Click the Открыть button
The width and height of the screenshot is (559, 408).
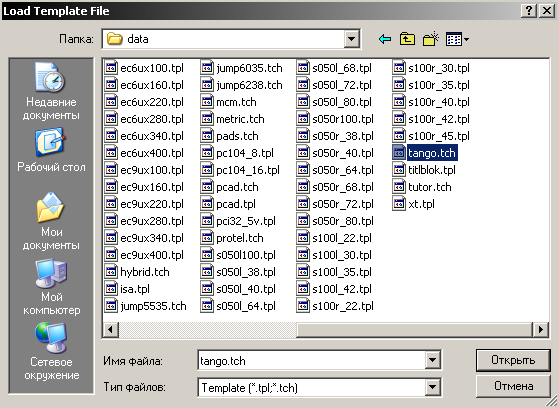coord(513,360)
